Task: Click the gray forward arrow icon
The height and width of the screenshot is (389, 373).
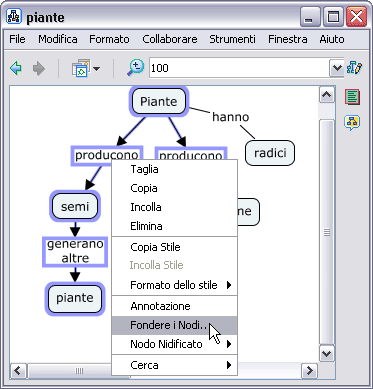Action: click(x=39, y=69)
